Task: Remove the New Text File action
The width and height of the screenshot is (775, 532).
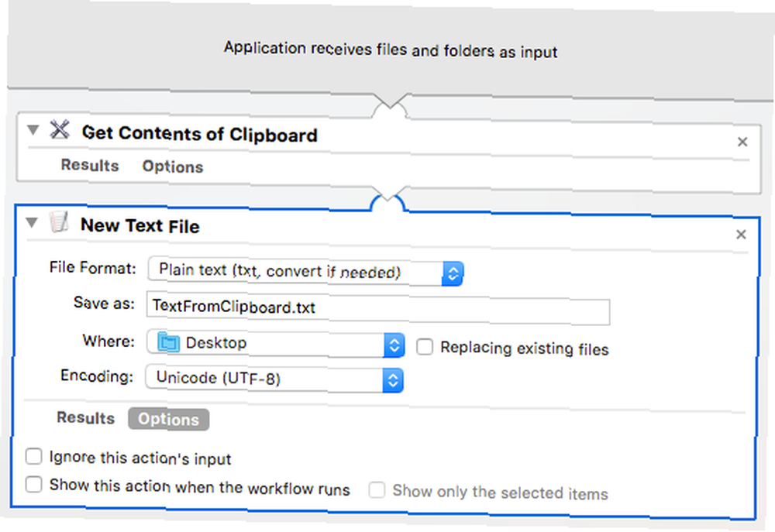Action: point(741,235)
